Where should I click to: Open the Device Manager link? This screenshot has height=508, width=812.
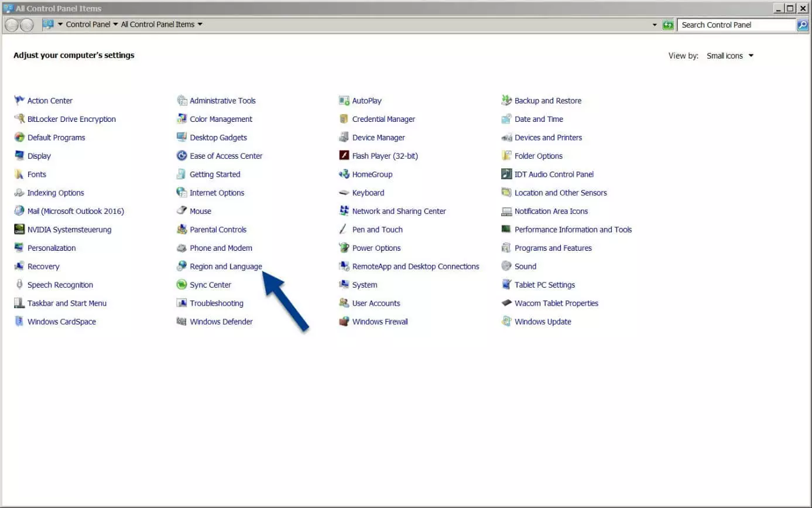(x=379, y=138)
